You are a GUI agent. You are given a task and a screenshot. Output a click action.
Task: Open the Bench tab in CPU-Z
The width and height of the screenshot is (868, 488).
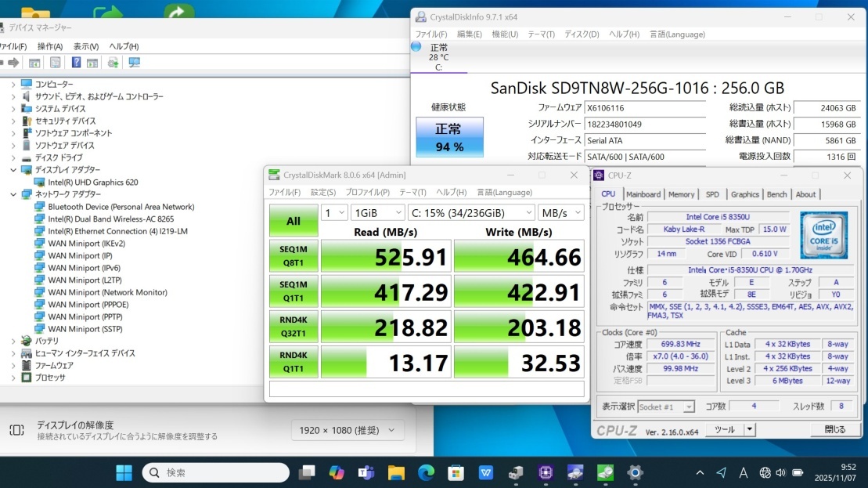point(776,194)
